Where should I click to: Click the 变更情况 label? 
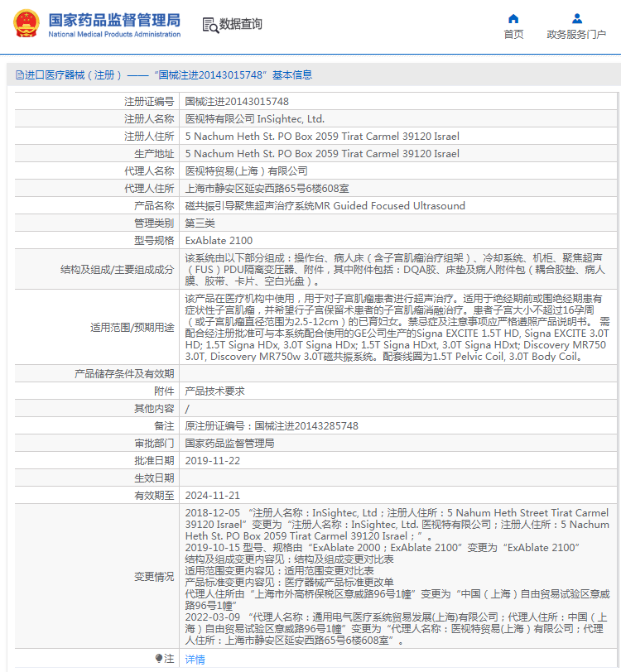click(x=154, y=577)
